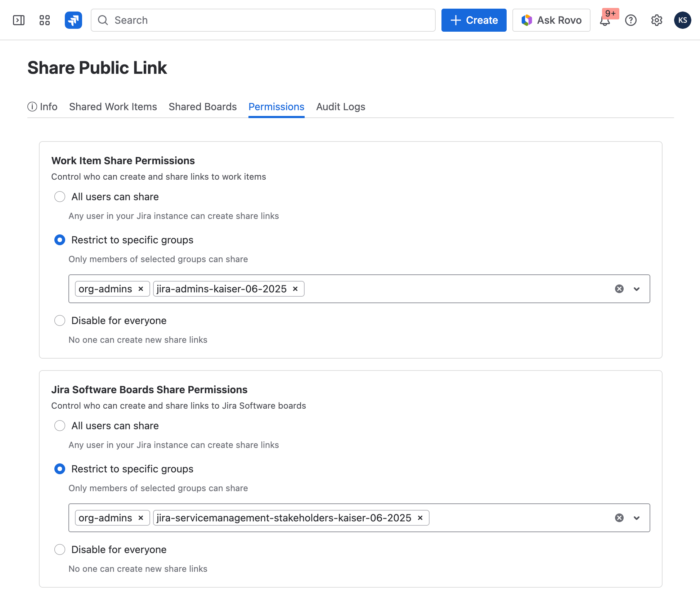The width and height of the screenshot is (700, 597).
Task: Open notifications bell icon
Action: [x=605, y=21]
